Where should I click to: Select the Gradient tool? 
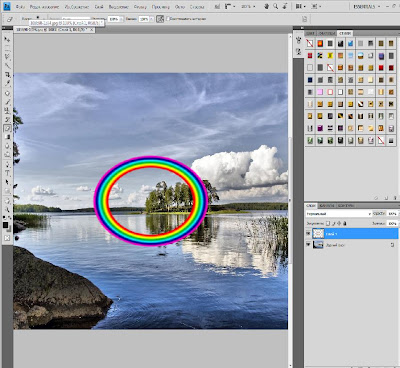[x=7, y=137]
